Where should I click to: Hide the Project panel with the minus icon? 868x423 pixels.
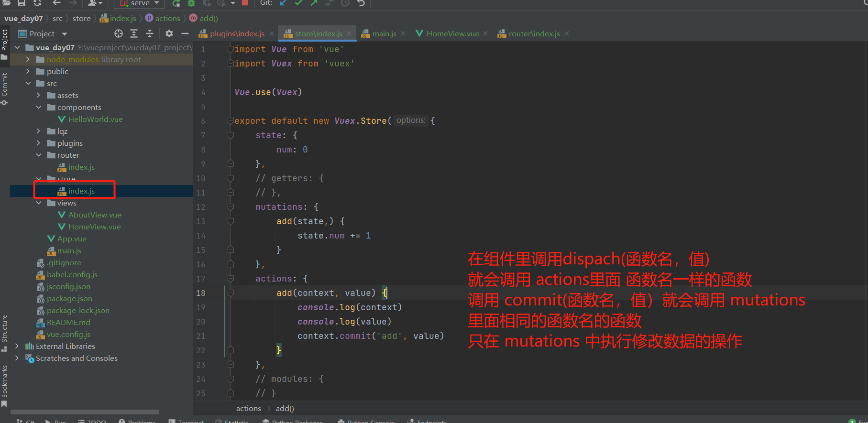(x=185, y=33)
